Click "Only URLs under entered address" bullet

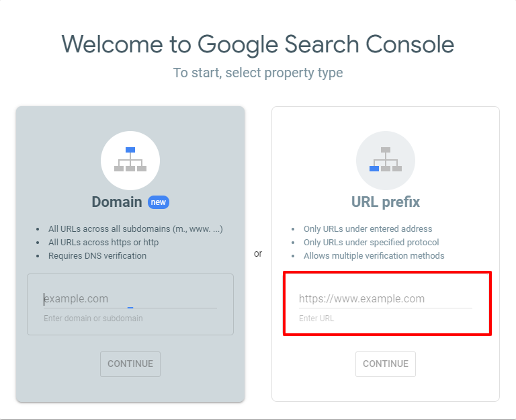pos(368,228)
